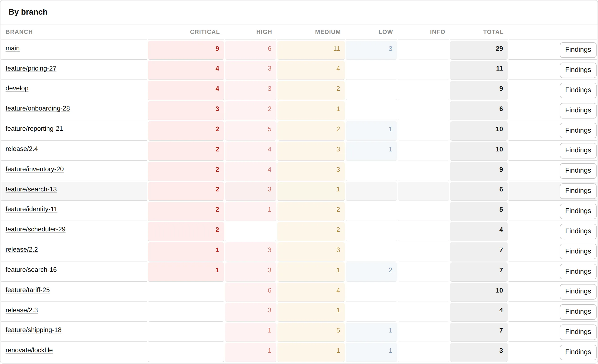Select total 3 for renovate/lockfile
Image resolution: width=598 pixels, height=364 pixels.
click(x=479, y=352)
